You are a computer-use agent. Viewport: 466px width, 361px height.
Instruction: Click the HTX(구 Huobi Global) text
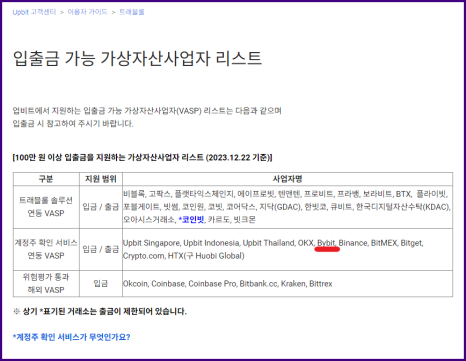pos(206,256)
